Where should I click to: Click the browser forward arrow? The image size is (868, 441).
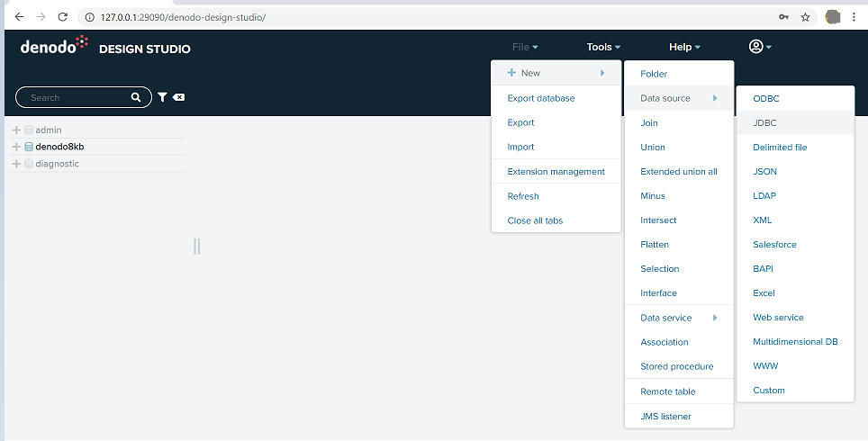tap(41, 17)
